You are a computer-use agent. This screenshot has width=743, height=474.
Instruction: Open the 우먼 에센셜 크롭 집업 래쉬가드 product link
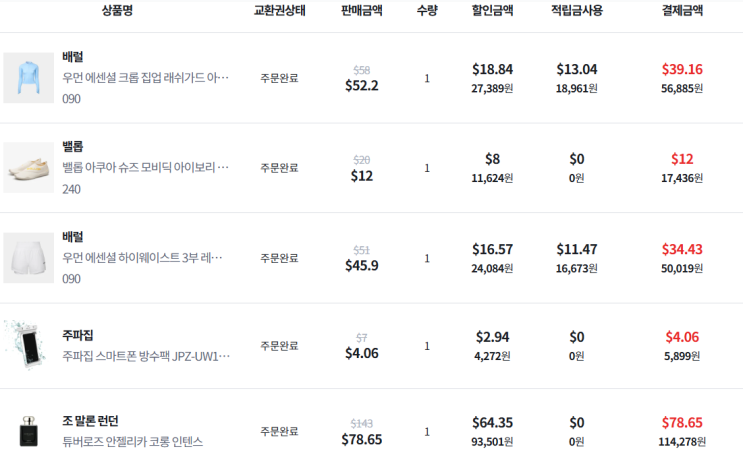pyautogui.click(x=146, y=78)
